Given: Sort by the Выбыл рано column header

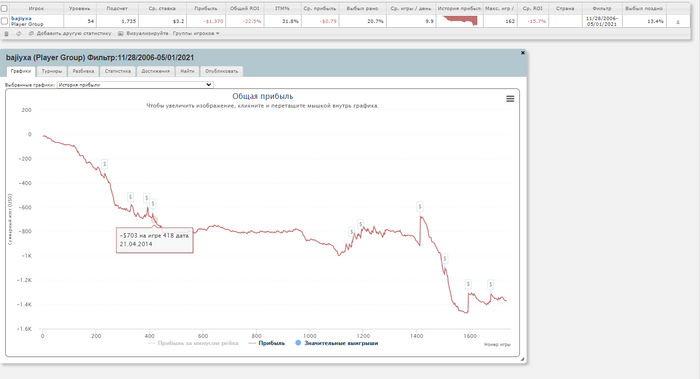Looking at the screenshot, I should point(362,8).
